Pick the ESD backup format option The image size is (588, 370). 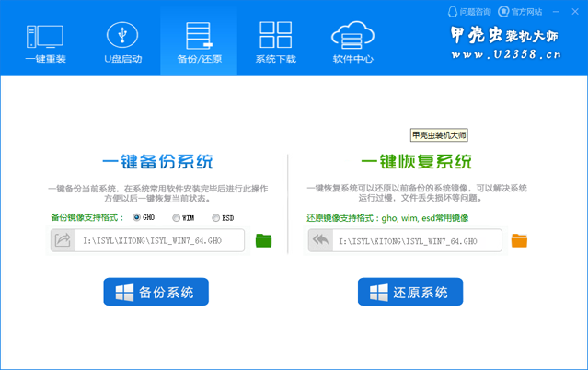point(215,217)
